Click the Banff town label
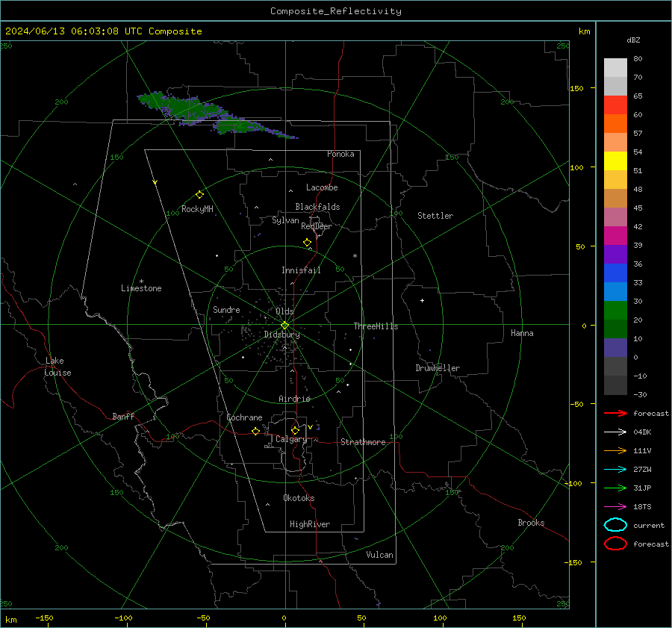672x628 pixels. click(123, 416)
